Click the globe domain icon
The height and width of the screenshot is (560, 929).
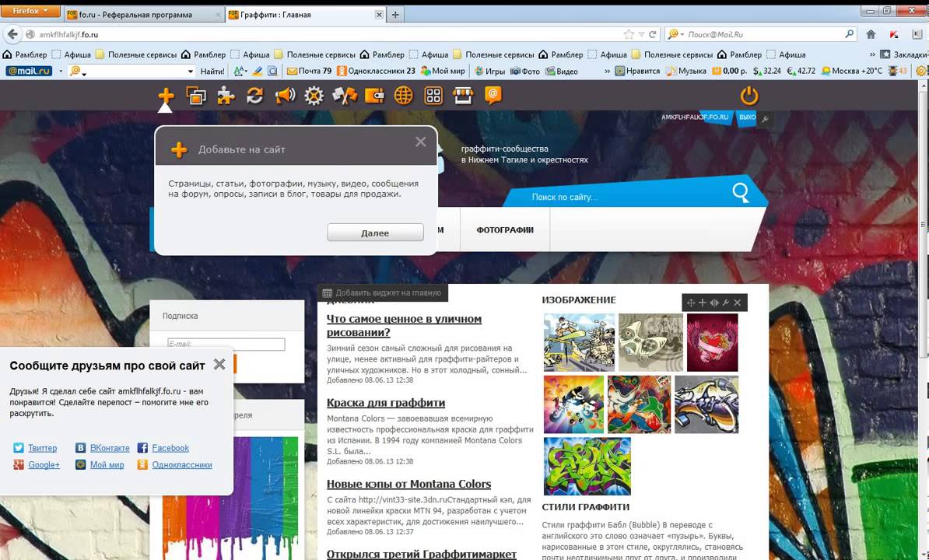404,96
